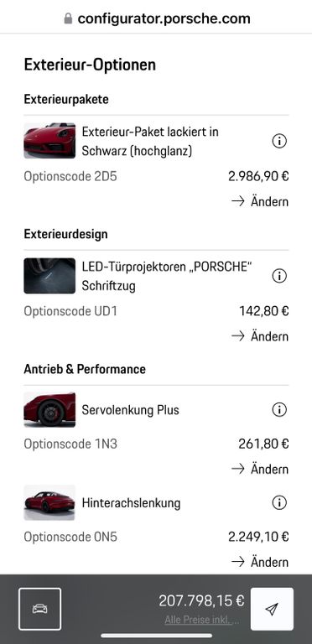The width and height of the screenshot is (312, 644).
Task: Tap the Exterieur-Paket car thumbnail
Action: tap(49, 141)
